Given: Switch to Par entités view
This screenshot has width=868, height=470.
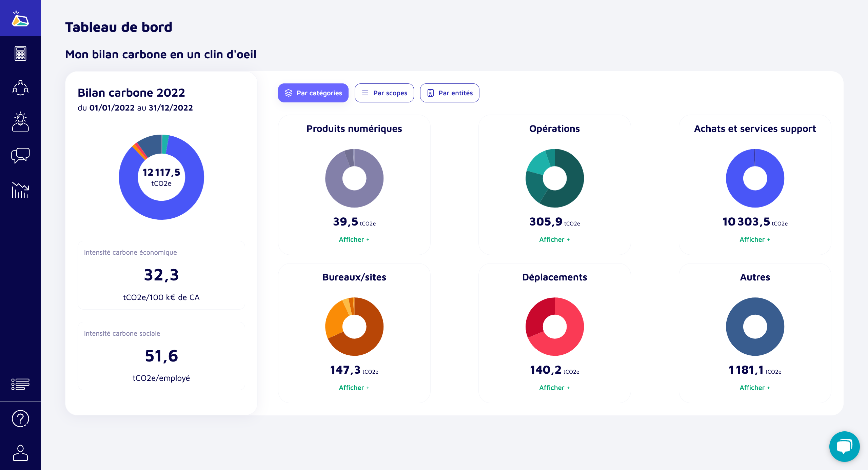Looking at the screenshot, I should [x=450, y=93].
